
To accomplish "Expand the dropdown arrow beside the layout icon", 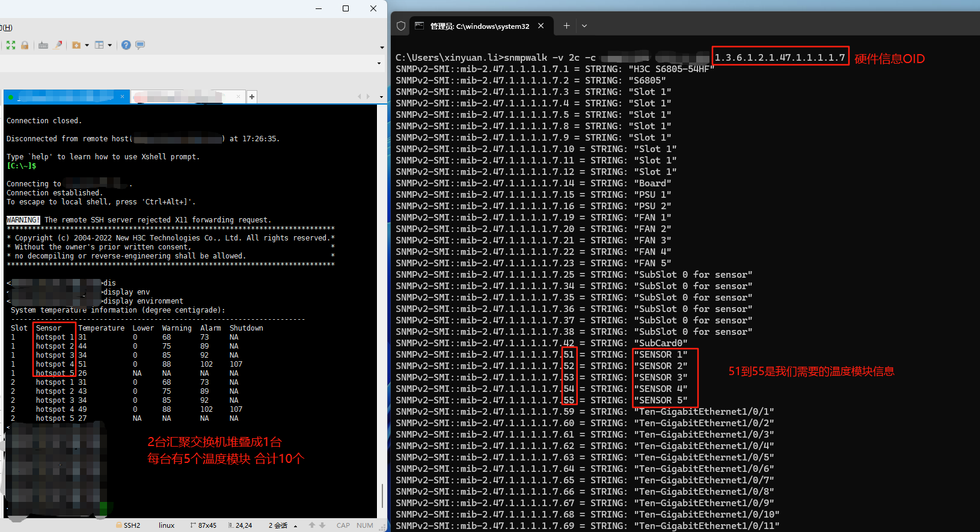I will coord(110,45).
